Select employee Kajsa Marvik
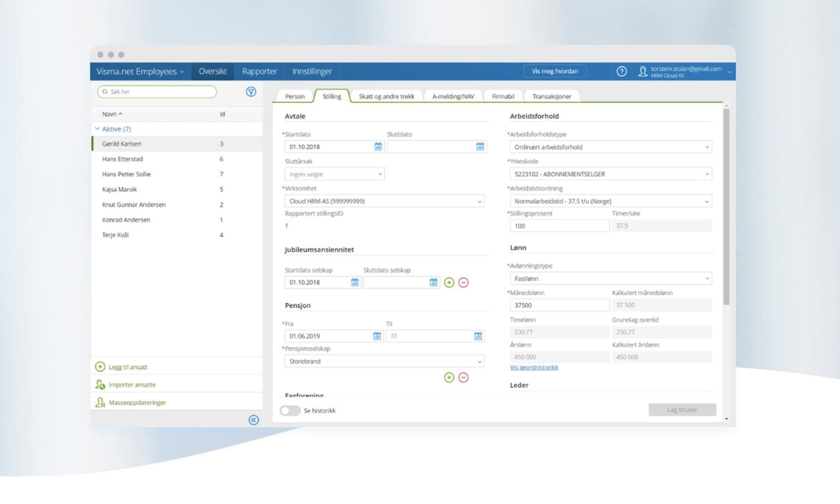 coord(177,189)
